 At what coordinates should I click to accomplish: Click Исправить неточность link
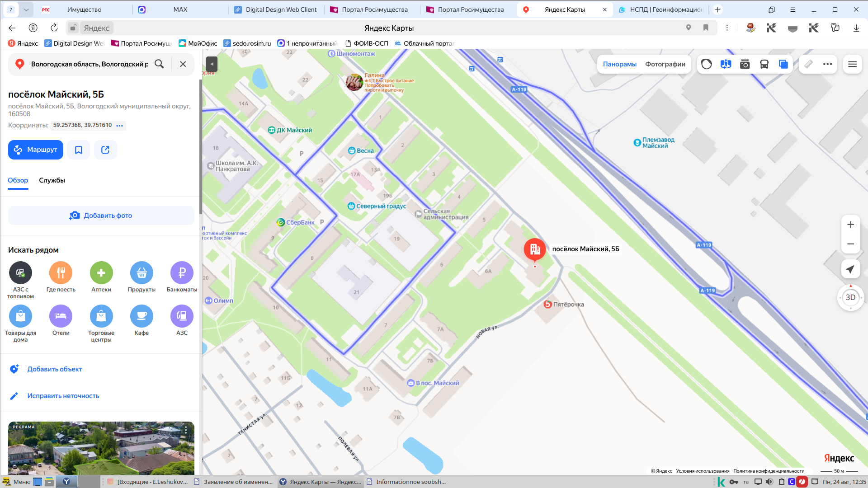[x=63, y=396]
